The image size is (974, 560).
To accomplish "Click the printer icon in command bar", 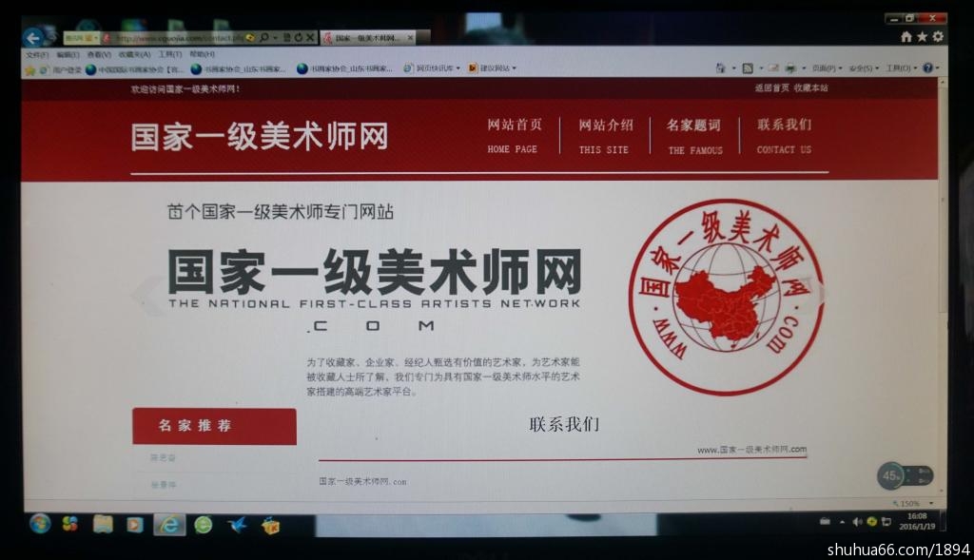I will click(790, 68).
